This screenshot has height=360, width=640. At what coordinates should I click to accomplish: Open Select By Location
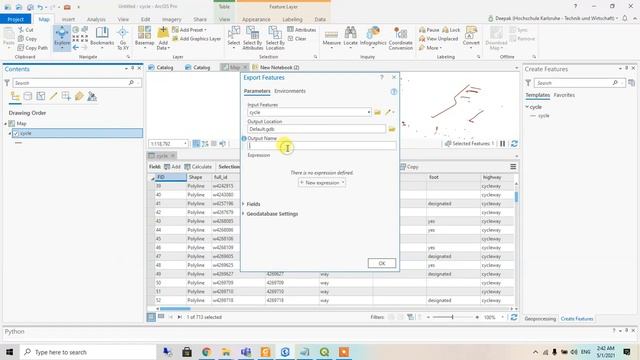pyautogui.click(x=275, y=38)
